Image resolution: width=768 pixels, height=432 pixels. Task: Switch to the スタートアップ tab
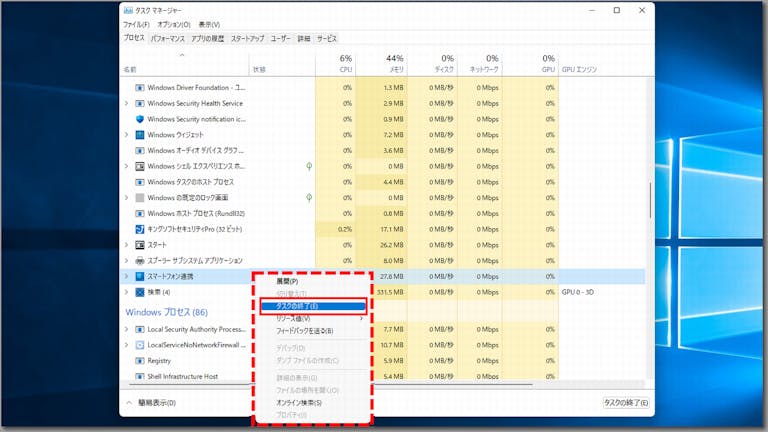(247, 38)
